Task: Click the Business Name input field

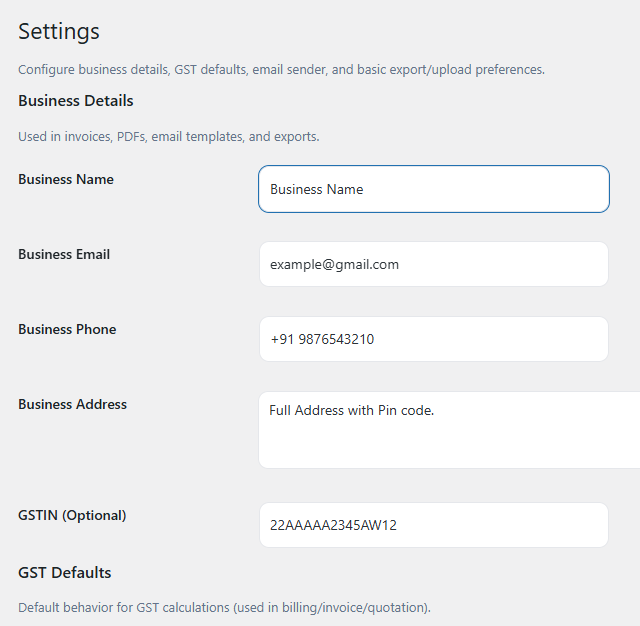Action: (433, 189)
